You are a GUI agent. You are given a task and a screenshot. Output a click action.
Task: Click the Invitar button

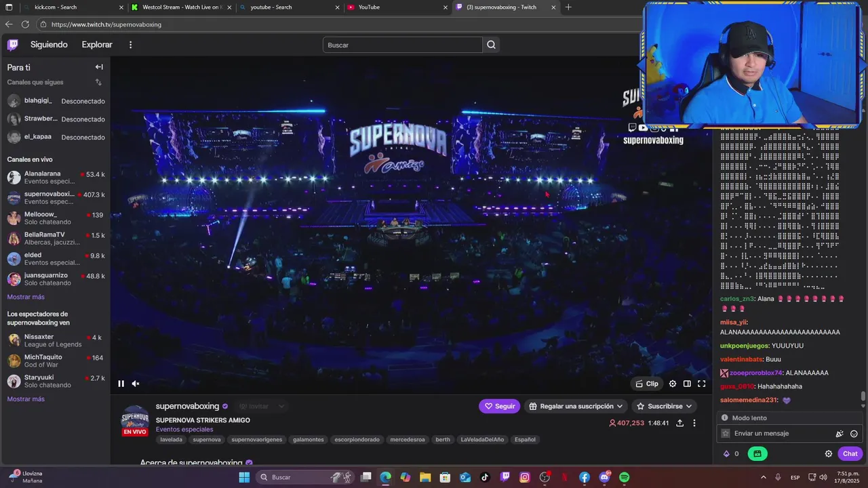click(254, 406)
